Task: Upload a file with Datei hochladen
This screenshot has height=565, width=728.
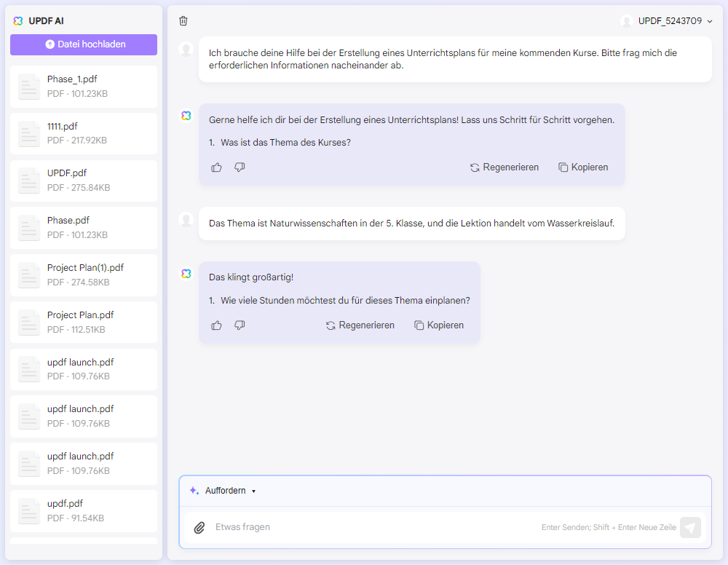Action: (x=84, y=44)
